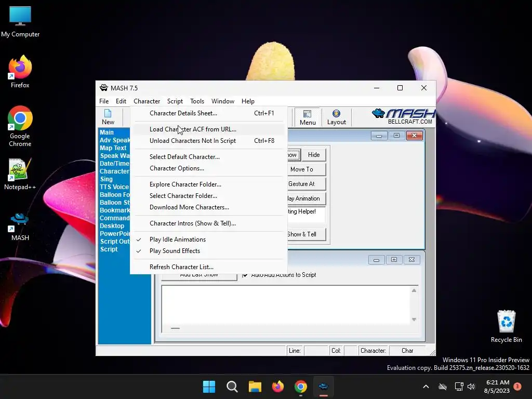Viewport: 532px width, 399px height.
Task: Open the notification badge in the tray
Action: [x=517, y=387]
